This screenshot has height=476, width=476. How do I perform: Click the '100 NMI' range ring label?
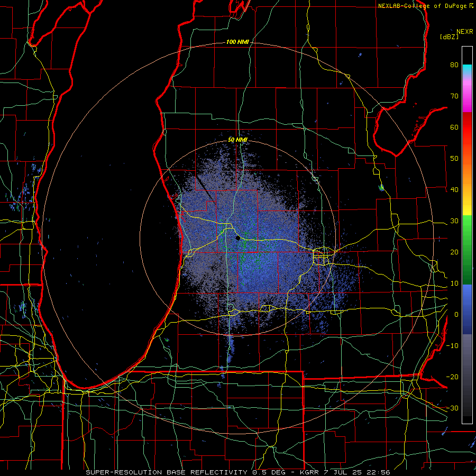point(237,42)
